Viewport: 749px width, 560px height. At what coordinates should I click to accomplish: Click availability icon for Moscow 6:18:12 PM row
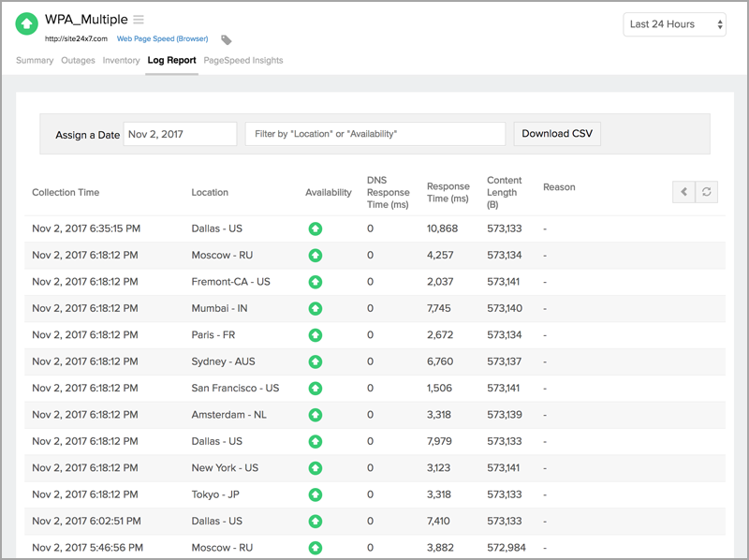[316, 255]
